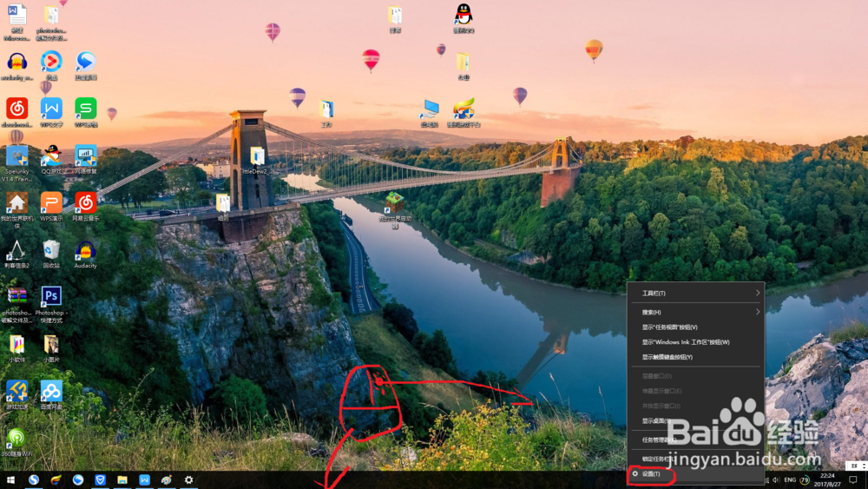Launch 百度网盘 cloud drive shortcut
The image size is (868, 489).
(x=51, y=395)
